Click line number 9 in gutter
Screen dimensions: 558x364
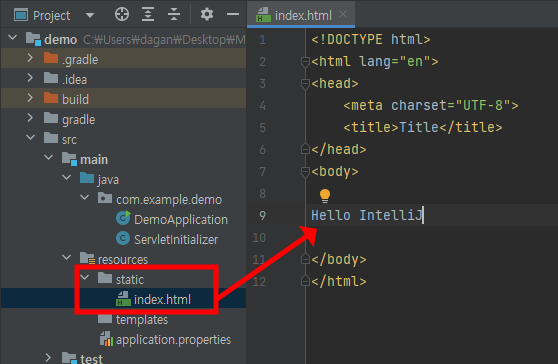click(x=262, y=215)
